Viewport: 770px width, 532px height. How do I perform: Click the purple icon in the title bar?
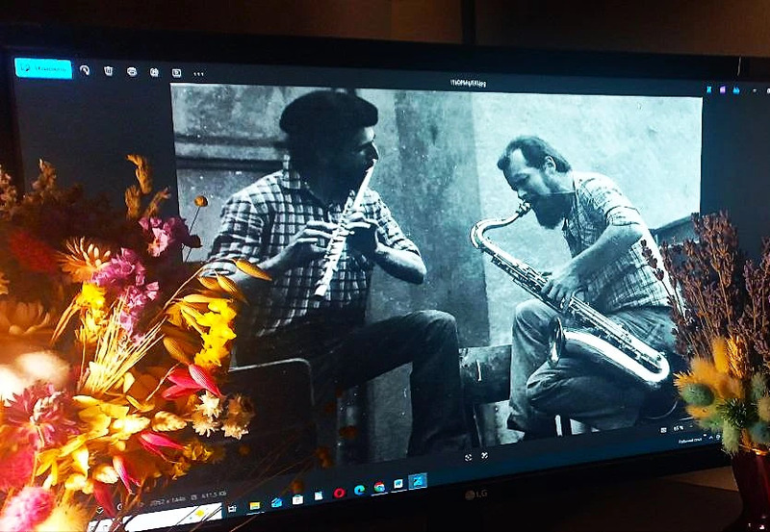coord(722,89)
